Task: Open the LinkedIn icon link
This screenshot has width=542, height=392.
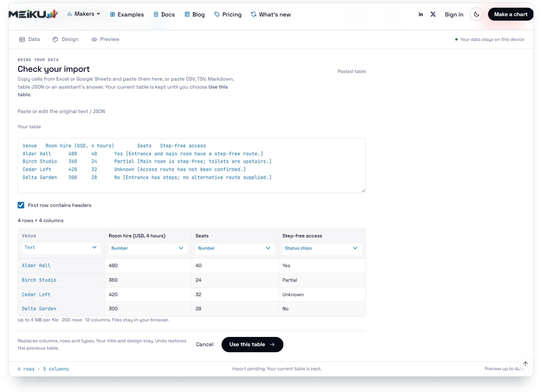Action: pos(421,14)
